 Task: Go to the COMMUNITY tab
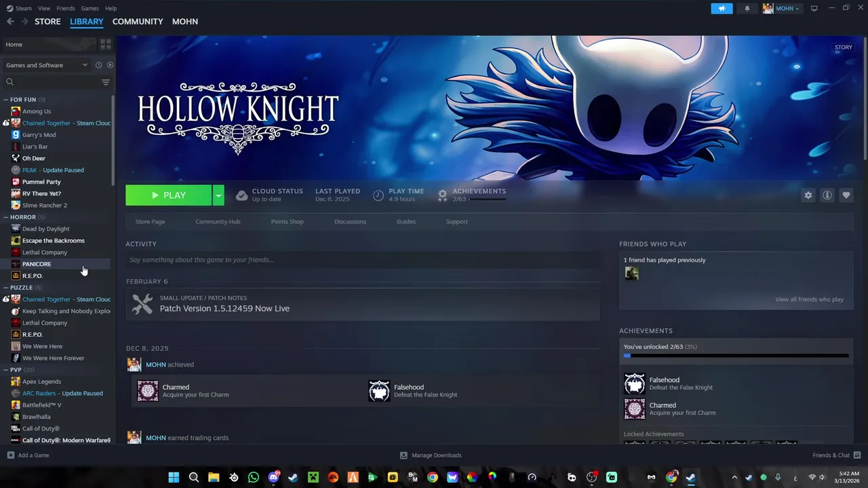[138, 22]
